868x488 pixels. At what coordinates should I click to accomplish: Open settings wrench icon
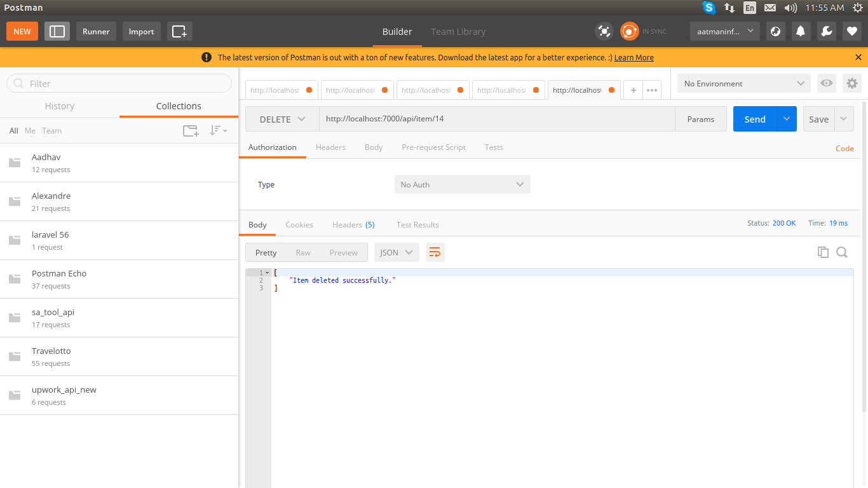coord(826,31)
